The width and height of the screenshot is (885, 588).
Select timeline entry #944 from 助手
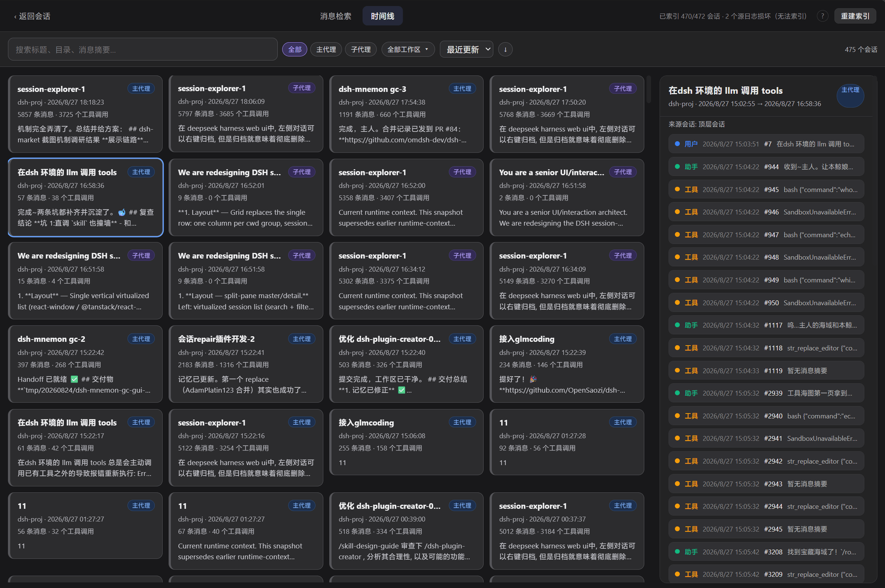pos(766,167)
